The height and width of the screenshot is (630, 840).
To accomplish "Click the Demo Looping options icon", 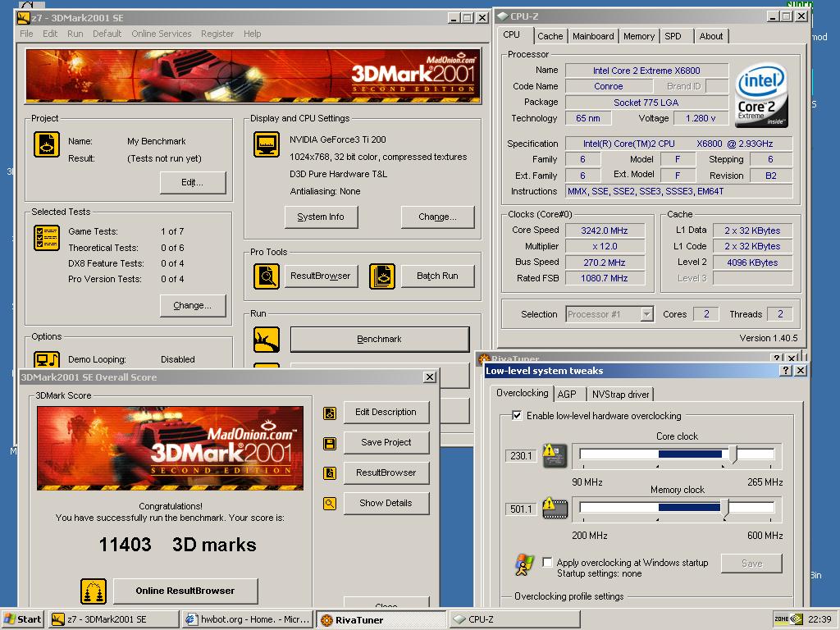I will tap(47, 359).
